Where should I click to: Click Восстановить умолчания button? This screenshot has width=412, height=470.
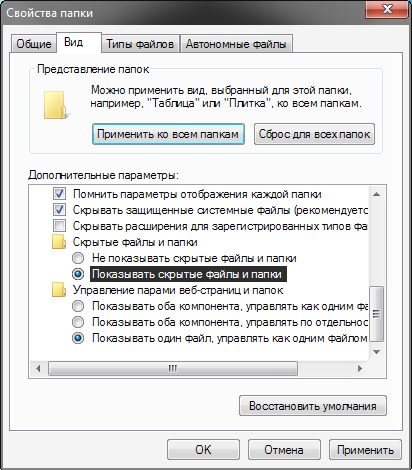313,406
